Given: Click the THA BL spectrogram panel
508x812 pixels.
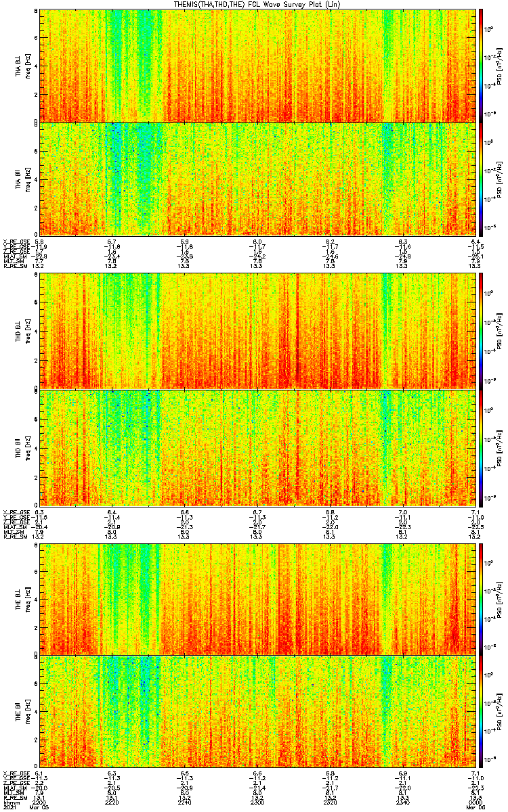Looking at the screenshot, I should 257,66.
